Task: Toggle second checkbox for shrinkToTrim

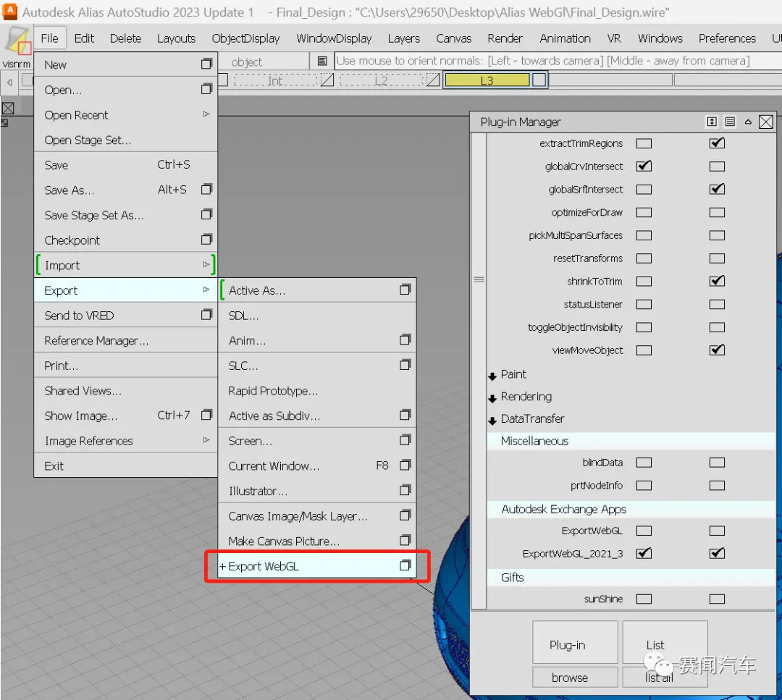Action: (717, 281)
